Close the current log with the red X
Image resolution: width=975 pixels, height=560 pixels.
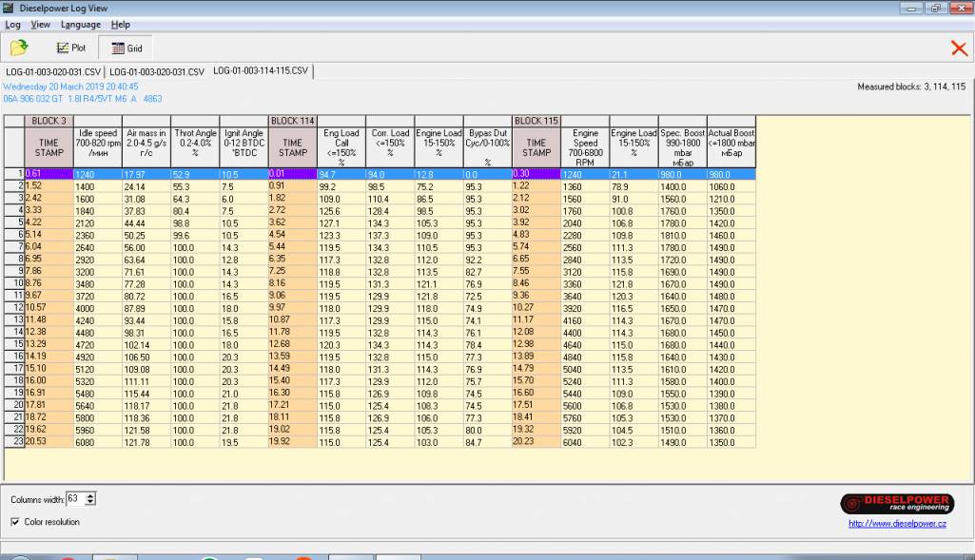coord(959,48)
